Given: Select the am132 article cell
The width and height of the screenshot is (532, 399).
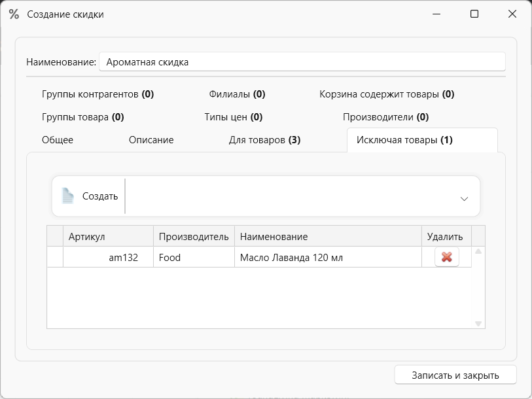Looking at the screenshot, I should click(108, 257).
